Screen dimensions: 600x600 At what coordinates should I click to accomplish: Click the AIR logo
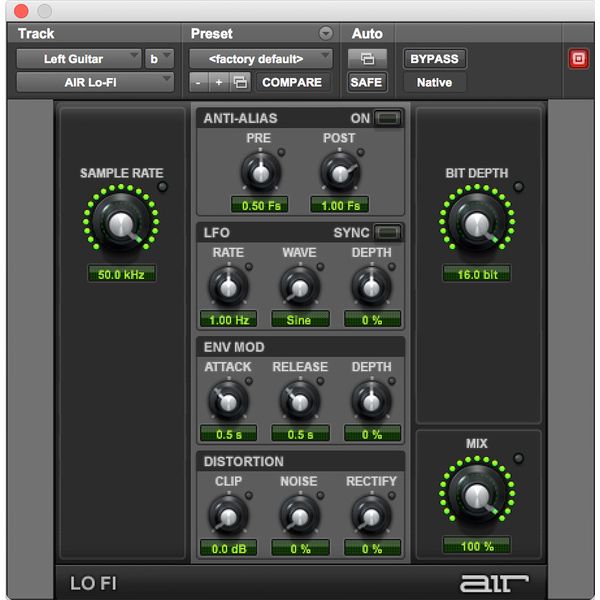point(494,583)
